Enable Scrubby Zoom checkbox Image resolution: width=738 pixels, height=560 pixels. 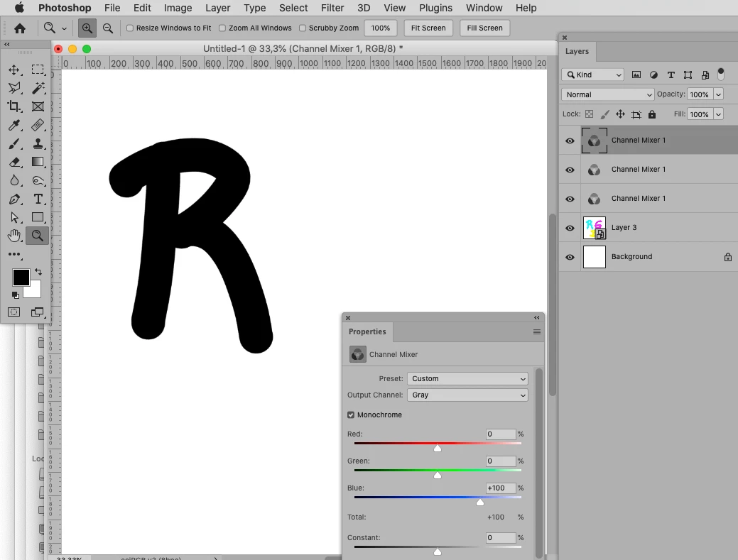pos(303,28)
